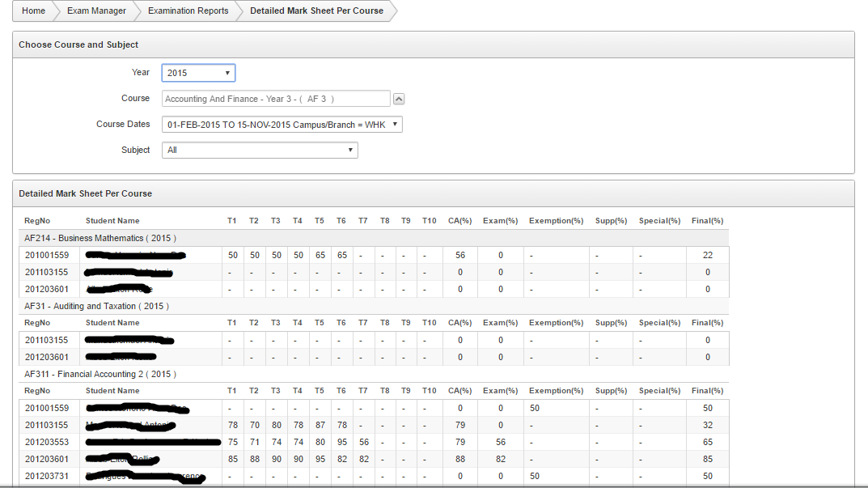Click the AF214 - Business Mathematics group header
Screen dimensions: 868x488
click(x=100, y=238)
